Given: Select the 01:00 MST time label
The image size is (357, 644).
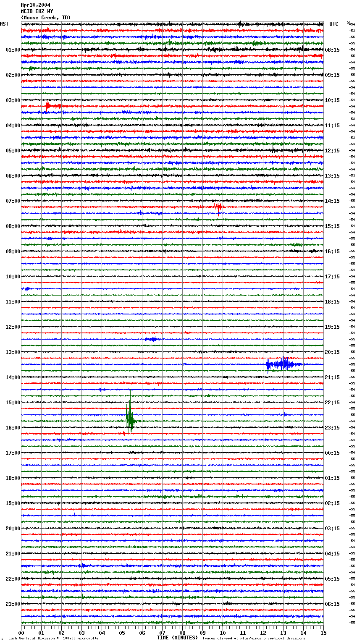Looking at the screenshot, I should point(13,50).
